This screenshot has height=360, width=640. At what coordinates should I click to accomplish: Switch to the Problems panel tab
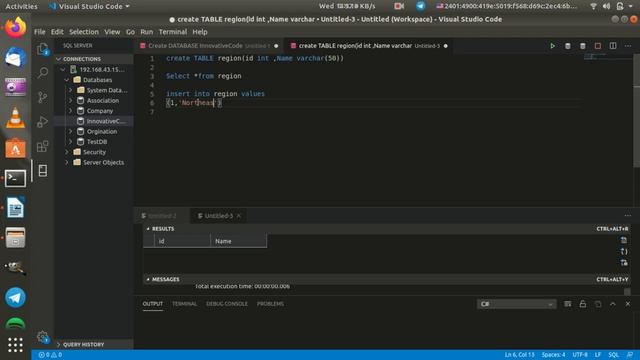coord(270,304)
